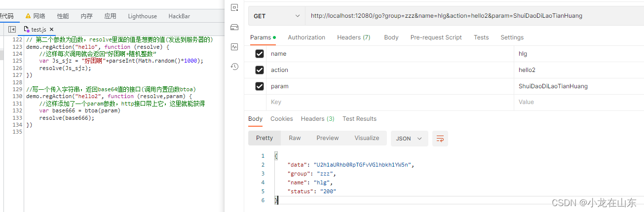Uncheck the action parameter checkbox
Screen dimensions: 644x212
260,70
